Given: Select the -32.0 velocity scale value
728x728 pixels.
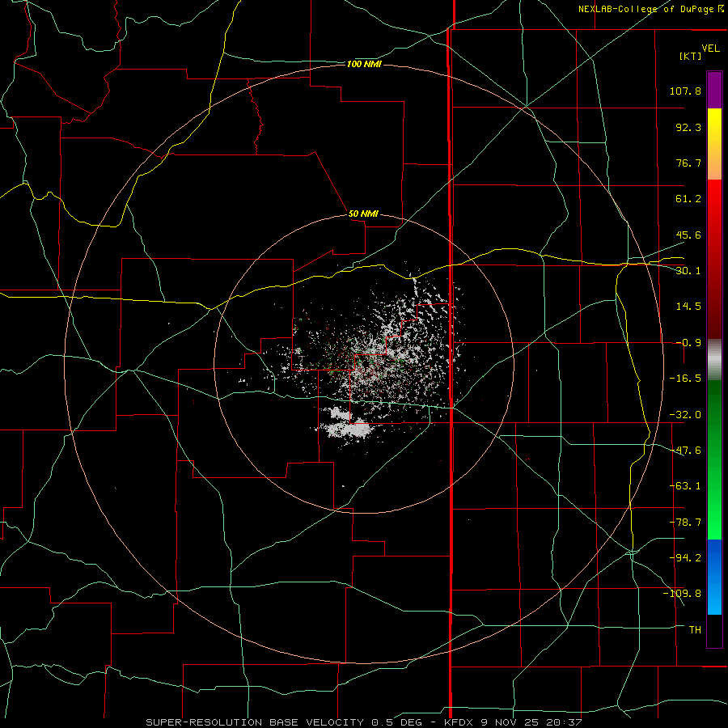Looking at the screenshot, I should tap(685, 415).
